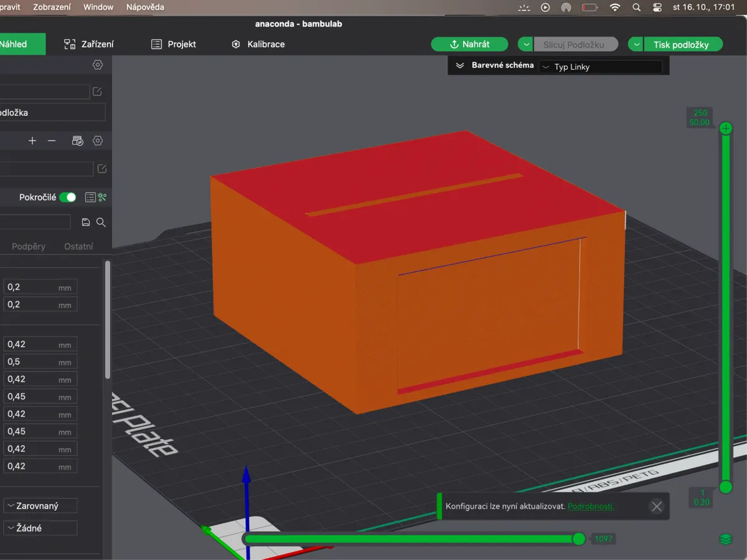Remove a filament using the minus icon

(52, 141)
